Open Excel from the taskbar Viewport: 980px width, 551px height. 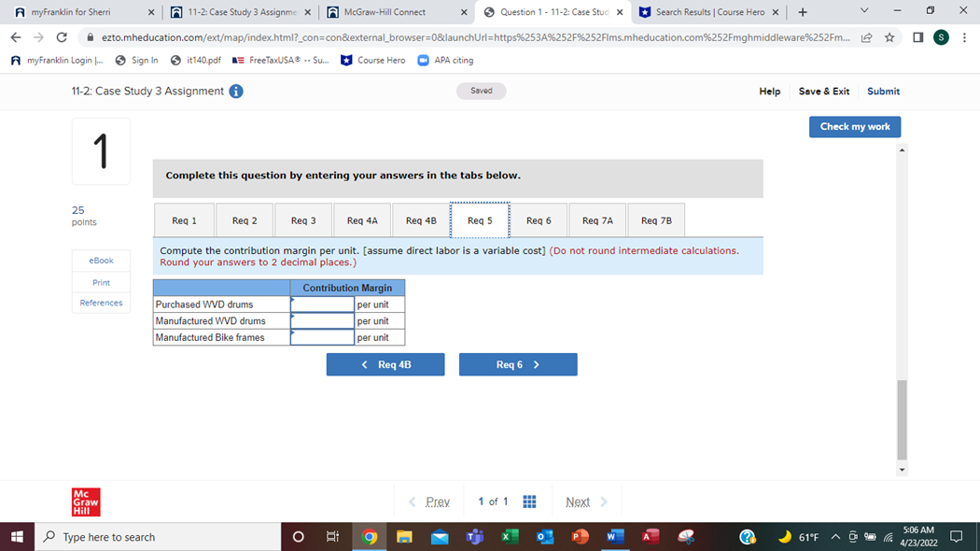click(x=510, y=536)
